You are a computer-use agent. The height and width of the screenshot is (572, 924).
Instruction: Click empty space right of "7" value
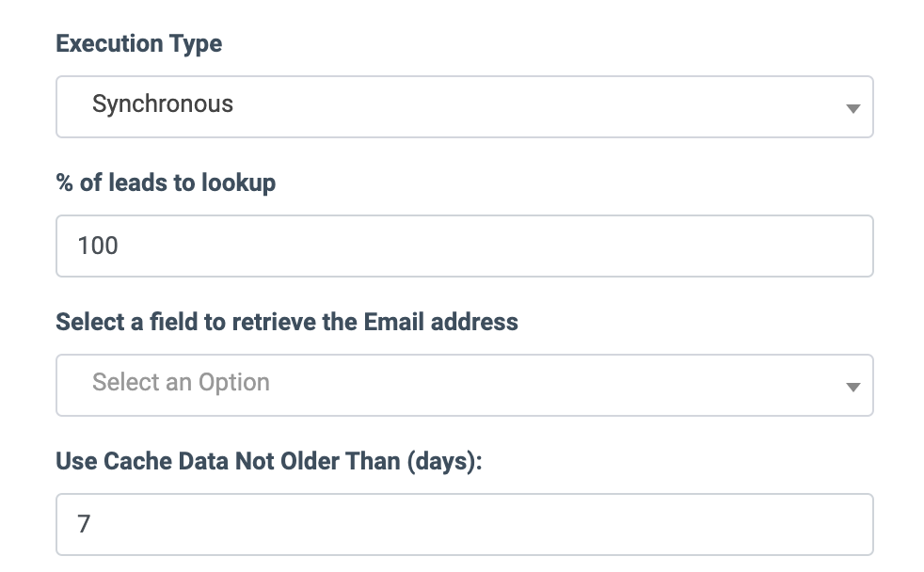point(470,524)
